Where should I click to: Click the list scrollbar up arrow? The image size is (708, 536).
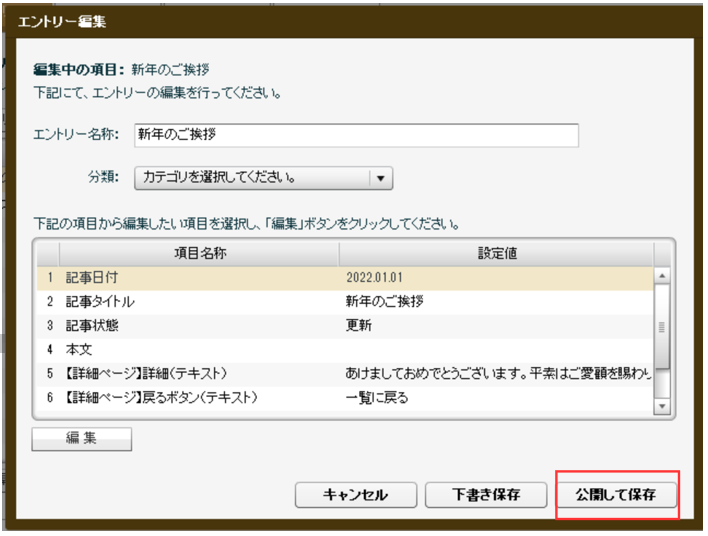click(662, 275)
